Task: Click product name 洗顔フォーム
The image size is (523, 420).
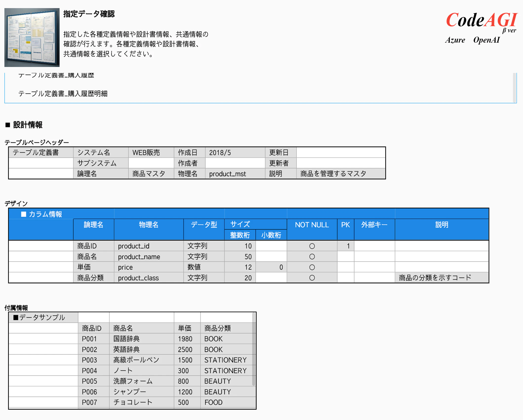Action: 142,381
